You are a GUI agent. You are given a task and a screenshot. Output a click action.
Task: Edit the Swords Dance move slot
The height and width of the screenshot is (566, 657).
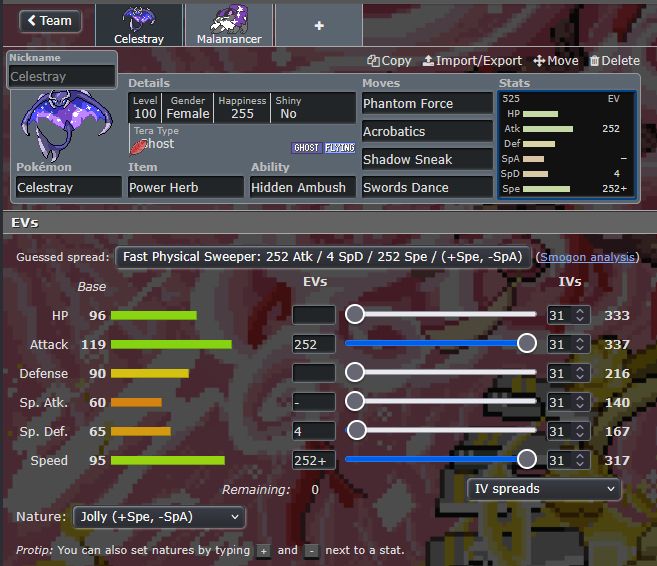(x=427, y=187)
